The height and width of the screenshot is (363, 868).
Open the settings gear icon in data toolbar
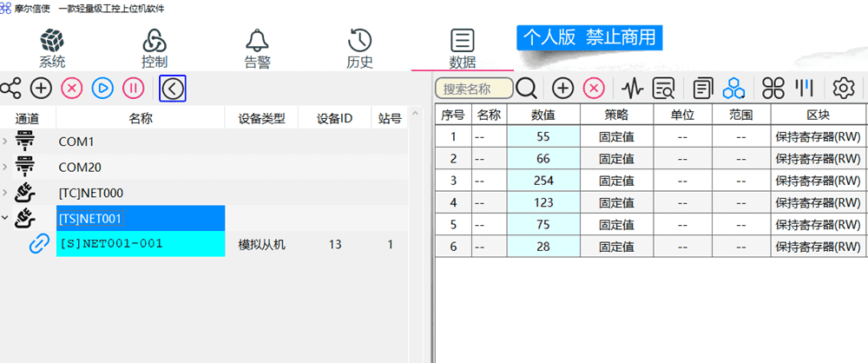point(844,88)
